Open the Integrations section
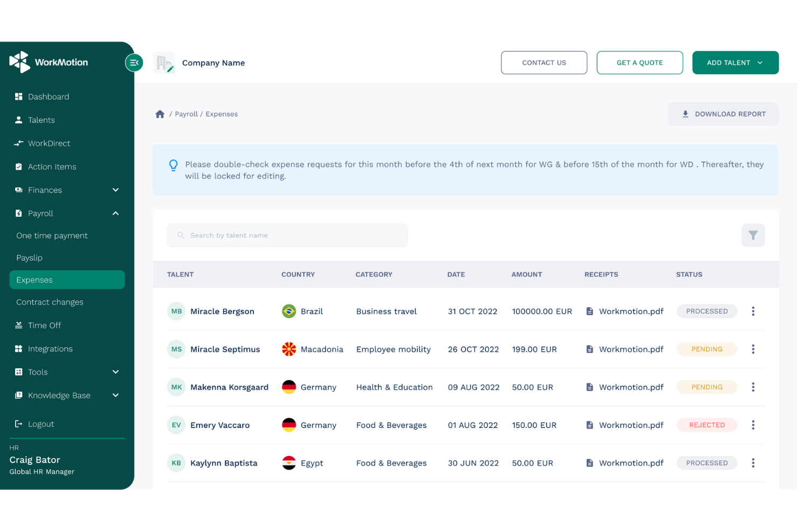 [x=50, y=349]
